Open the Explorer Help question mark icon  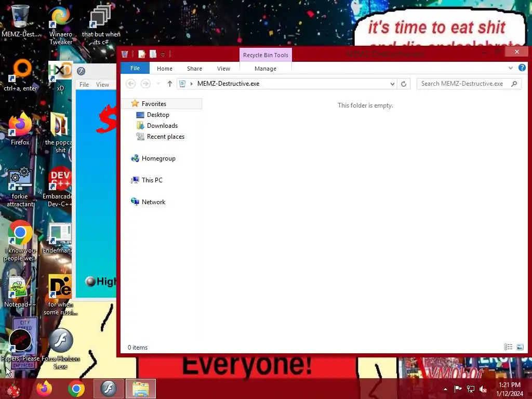(x=522, y=68)
